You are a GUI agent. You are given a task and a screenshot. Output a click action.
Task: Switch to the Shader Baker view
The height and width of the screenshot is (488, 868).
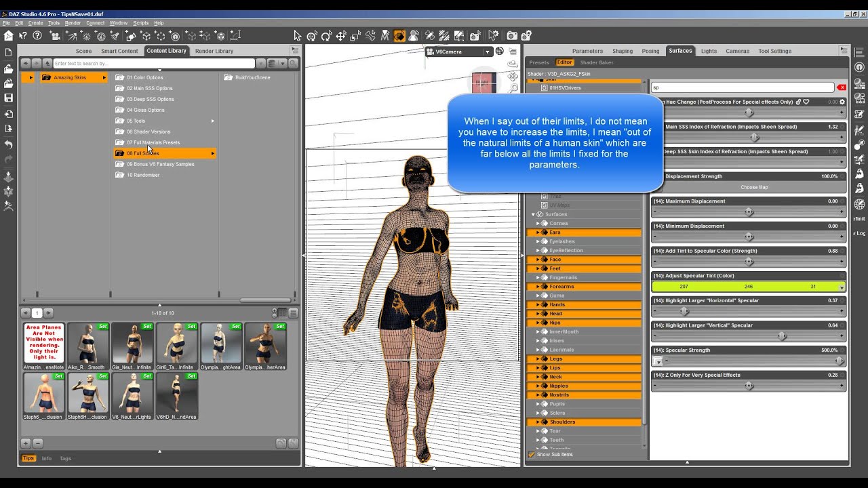pos(597,62)
